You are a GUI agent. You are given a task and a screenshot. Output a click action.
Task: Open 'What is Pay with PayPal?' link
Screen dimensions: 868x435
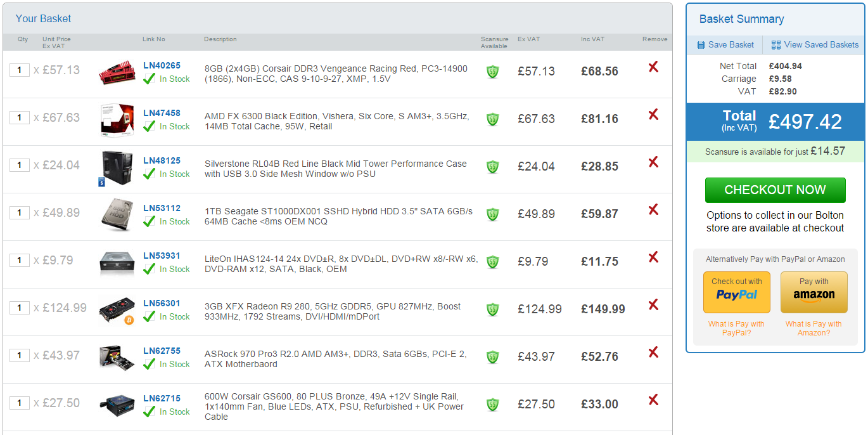click(736, 328)
